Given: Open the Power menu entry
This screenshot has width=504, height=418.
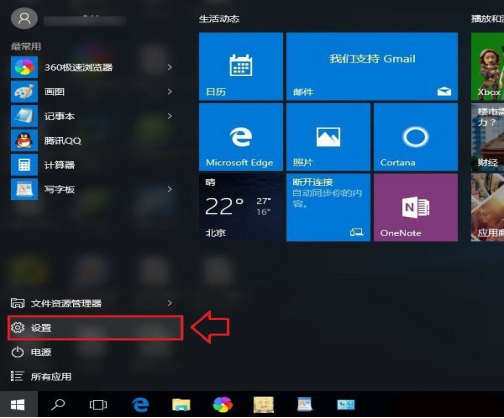Looking at the screenshot, I should [x=92, y=352].
